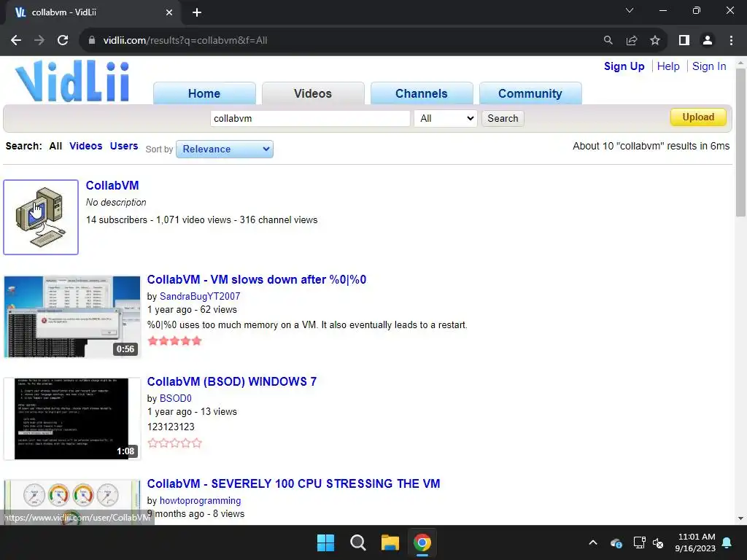The image size is (747, 560).
Task: Switch to the Videos tab
Action: pyautogui.click(x=313, y=93)
